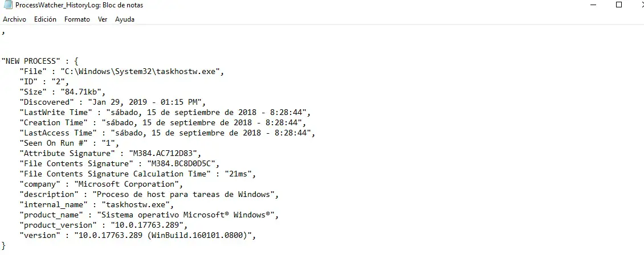Click the Notepad icon in title bar
Viewport: 644px width, 255px height.
pyautogui.click(x=7, y=5)
